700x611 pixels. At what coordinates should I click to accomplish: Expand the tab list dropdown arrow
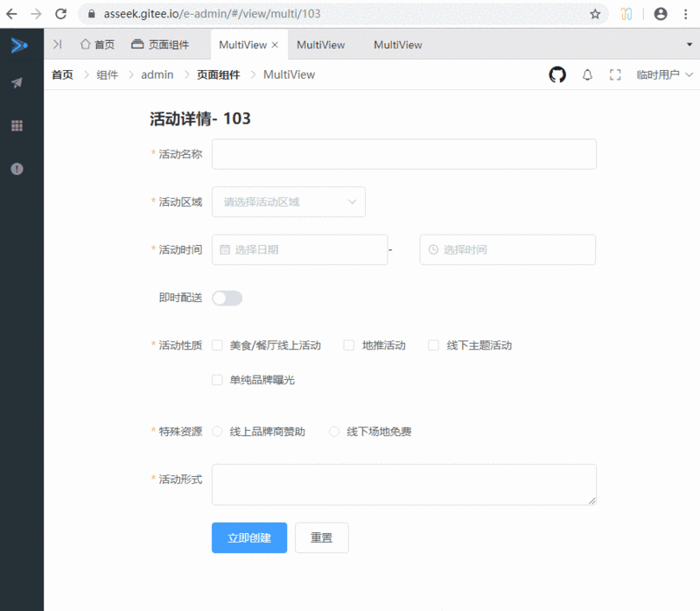pyautogui.click(x=689, y=45)
